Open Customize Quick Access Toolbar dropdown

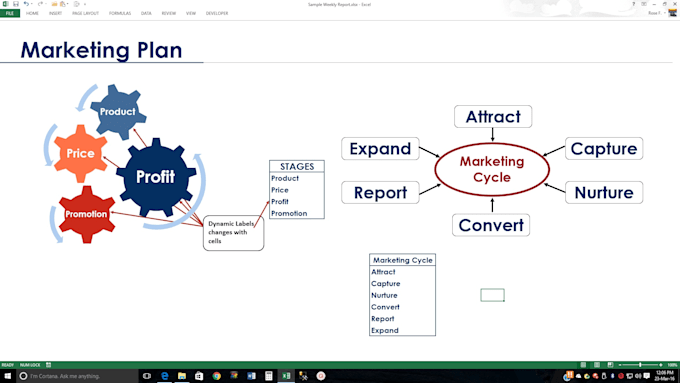click(x=85, y=4)
